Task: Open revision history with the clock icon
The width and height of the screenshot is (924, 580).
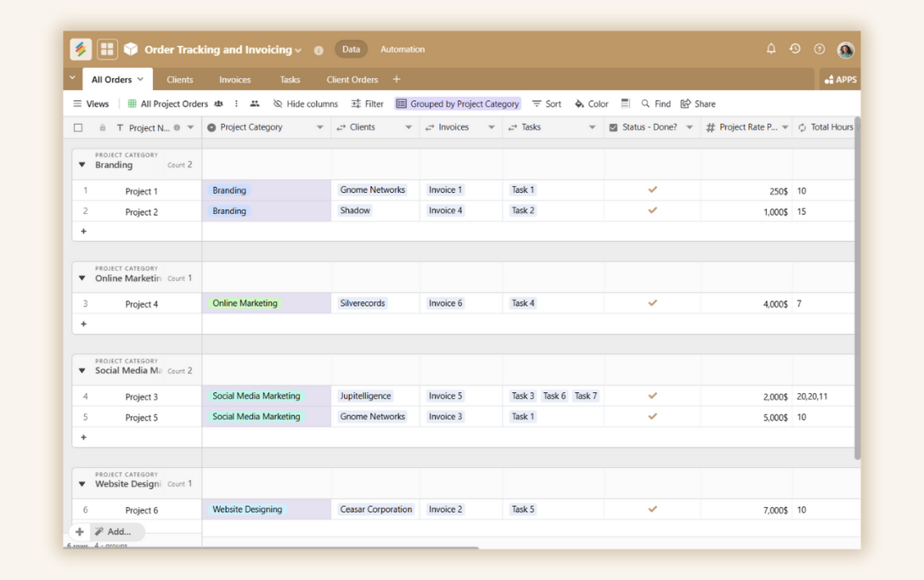Action: pyautogui.click(x=795, y=49)
